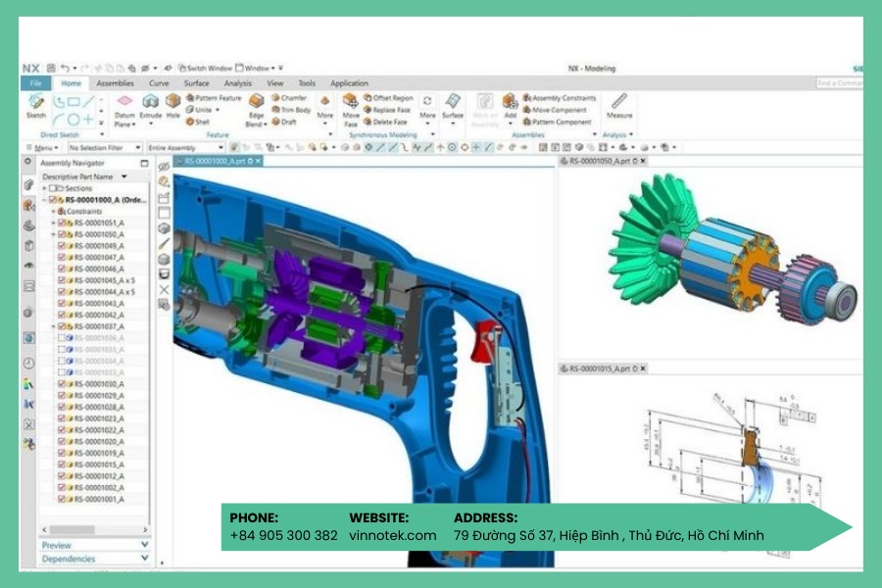Select the Chamfer command
Viewport: 882px width, 588px height.
pos(289,98)
